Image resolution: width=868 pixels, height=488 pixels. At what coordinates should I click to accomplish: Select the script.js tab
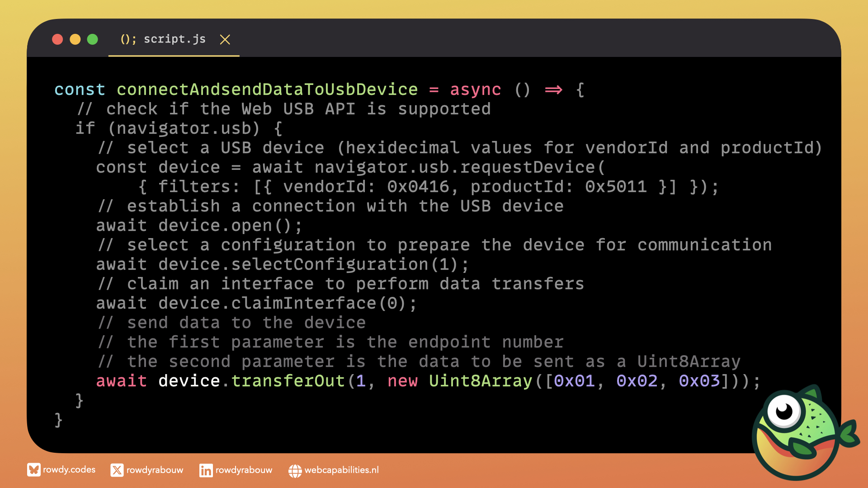[175, 39]
